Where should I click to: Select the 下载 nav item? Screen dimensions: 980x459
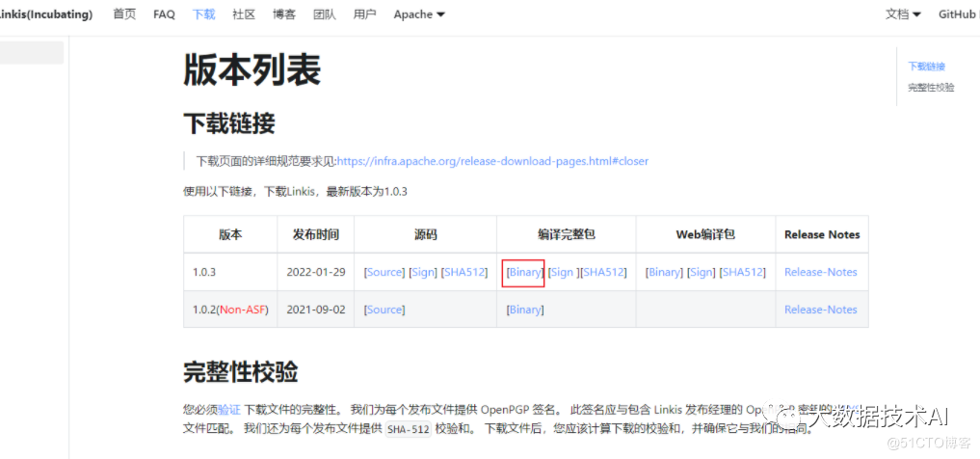tap(203, 14)
